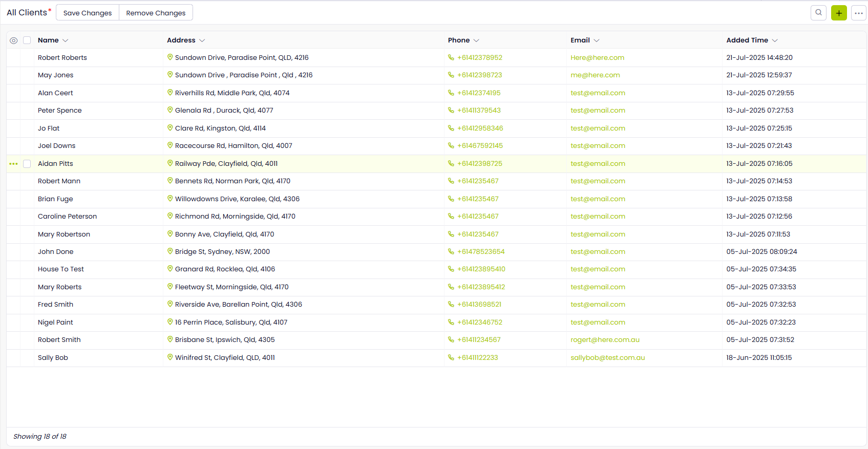Click the green plus add client button
This screenshot has width=868, height=449.
839,13
